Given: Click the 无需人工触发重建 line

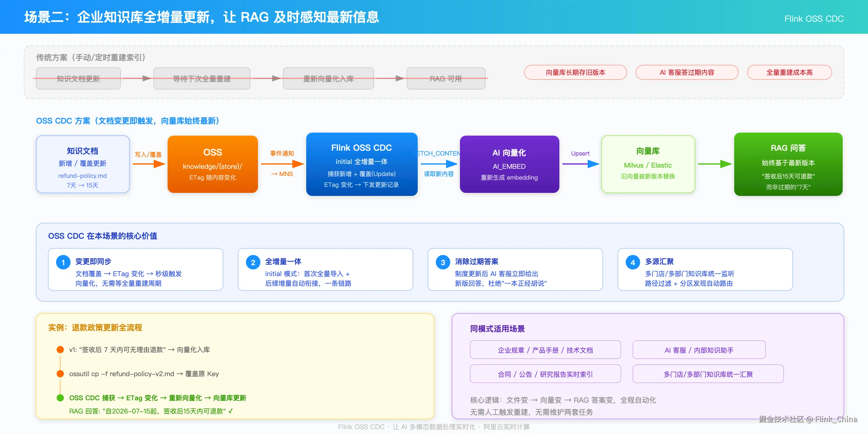Looking at the screenshot, I should tap(531, 412).
